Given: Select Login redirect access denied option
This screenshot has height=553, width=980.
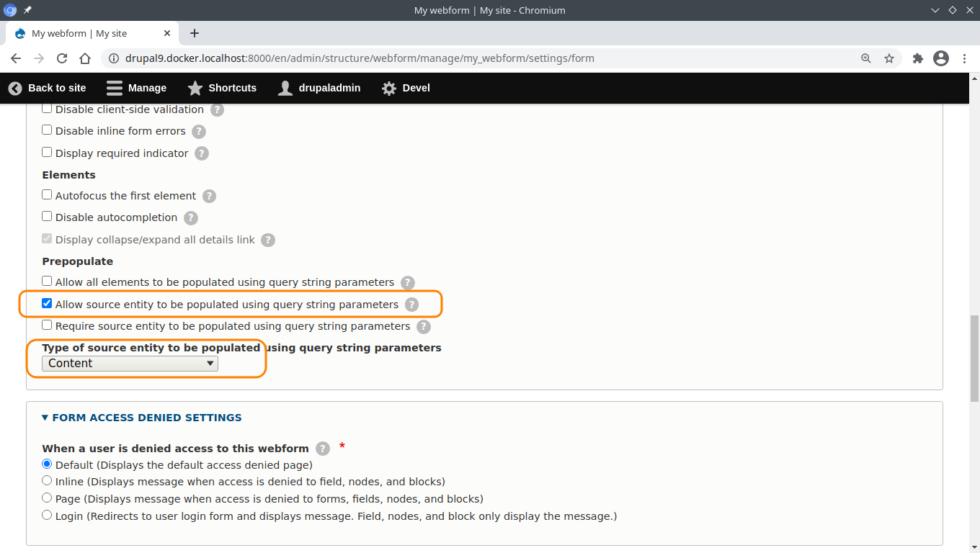Looking at the screenshot, I should click(47, 515).
